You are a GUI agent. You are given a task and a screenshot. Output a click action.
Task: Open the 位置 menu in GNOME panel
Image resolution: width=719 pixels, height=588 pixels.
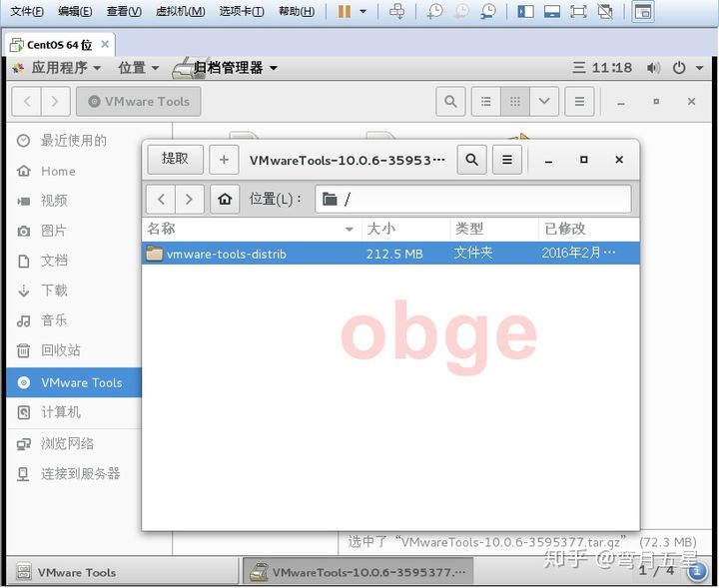139,68
